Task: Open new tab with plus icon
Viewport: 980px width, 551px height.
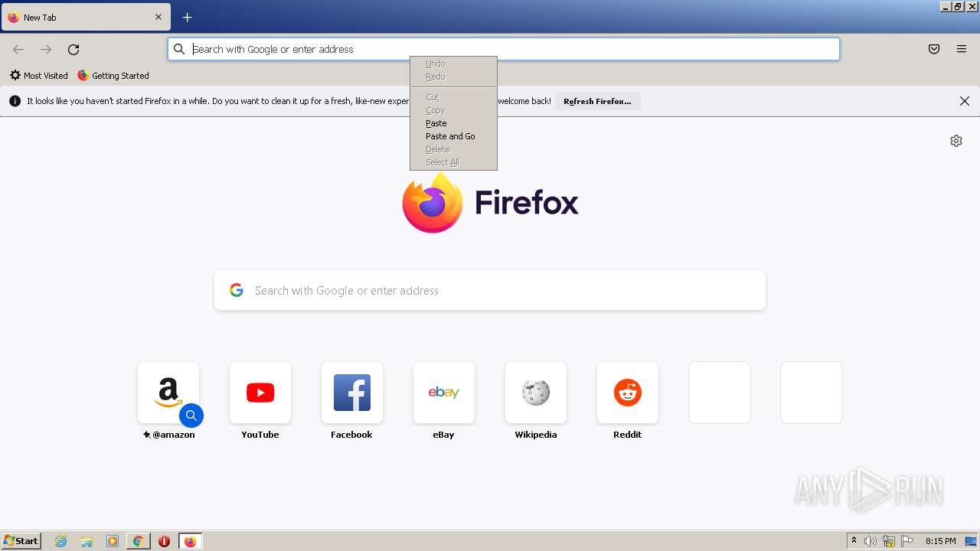Action: point(187,17)
